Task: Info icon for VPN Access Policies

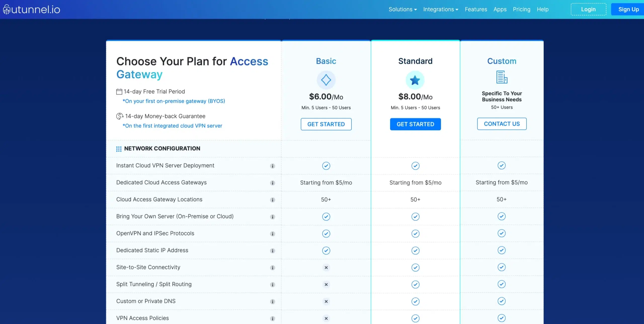Action: click(x=272, y=319)
